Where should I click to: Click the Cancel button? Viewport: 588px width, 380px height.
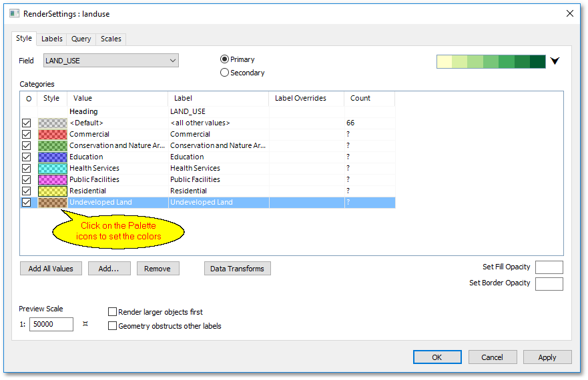493,357
